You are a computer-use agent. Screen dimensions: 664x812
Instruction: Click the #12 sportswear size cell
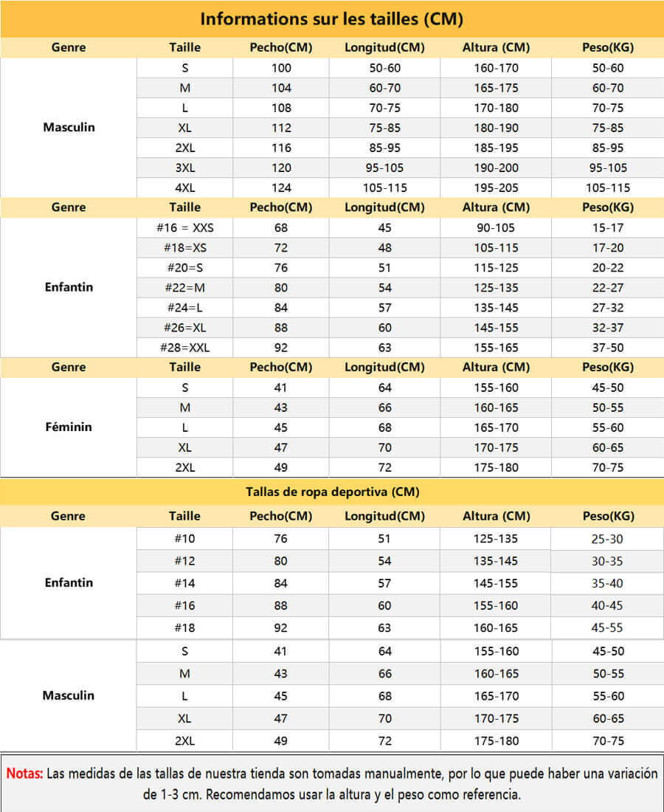(184, 561)
